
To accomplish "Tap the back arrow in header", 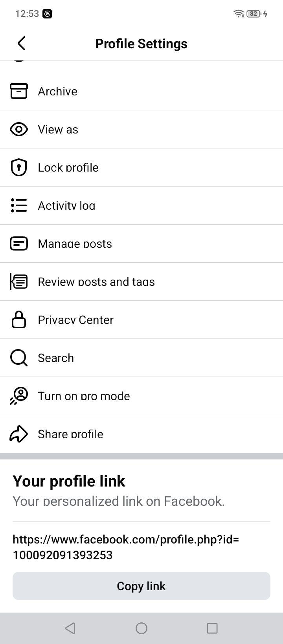I will [22, 43].
